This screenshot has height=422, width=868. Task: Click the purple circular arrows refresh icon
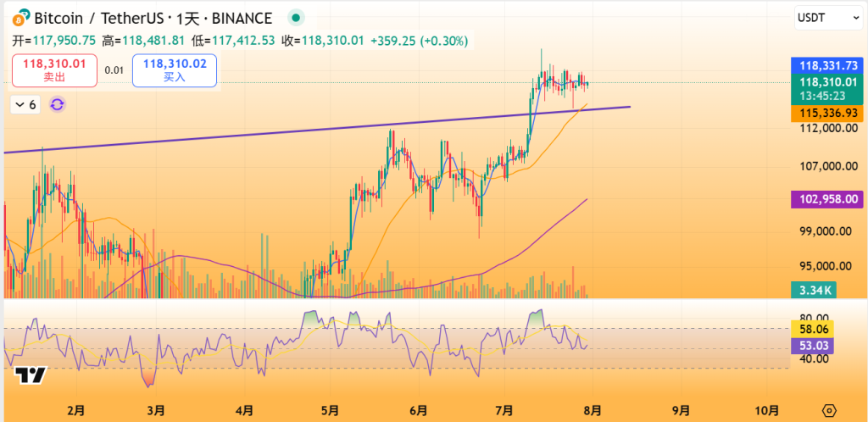click(x=57, y=104)
